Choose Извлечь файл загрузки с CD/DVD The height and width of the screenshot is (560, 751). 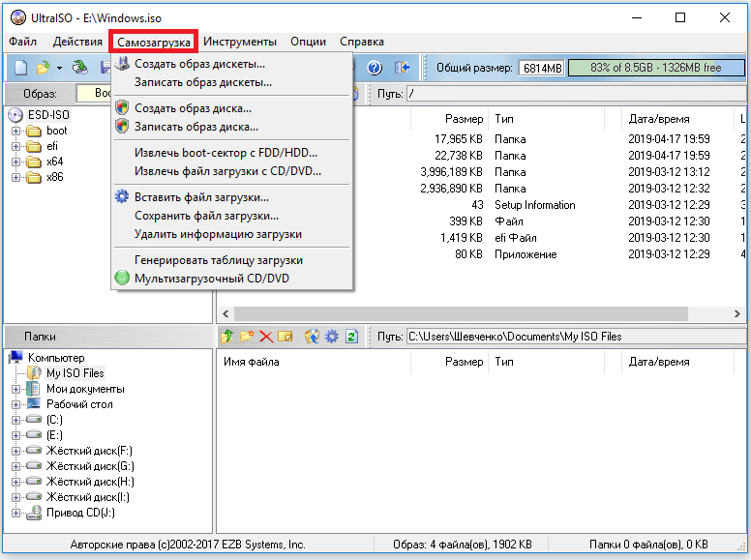click(232, 171)
